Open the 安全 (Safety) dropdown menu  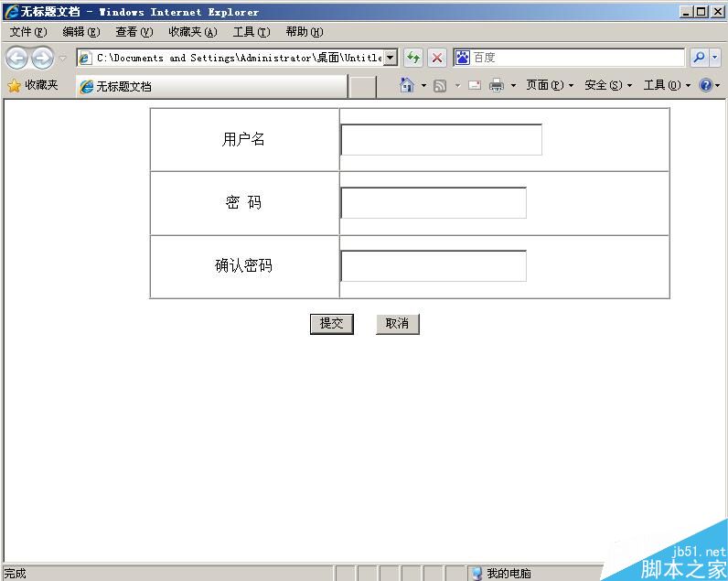(608, 85)
